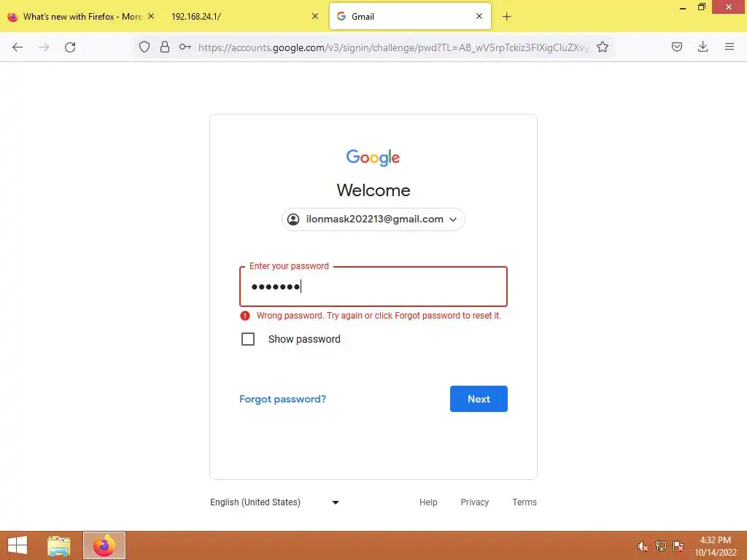The image size is (747, 560).
Task: Open saved logins key icon
Action: point(185,47)
